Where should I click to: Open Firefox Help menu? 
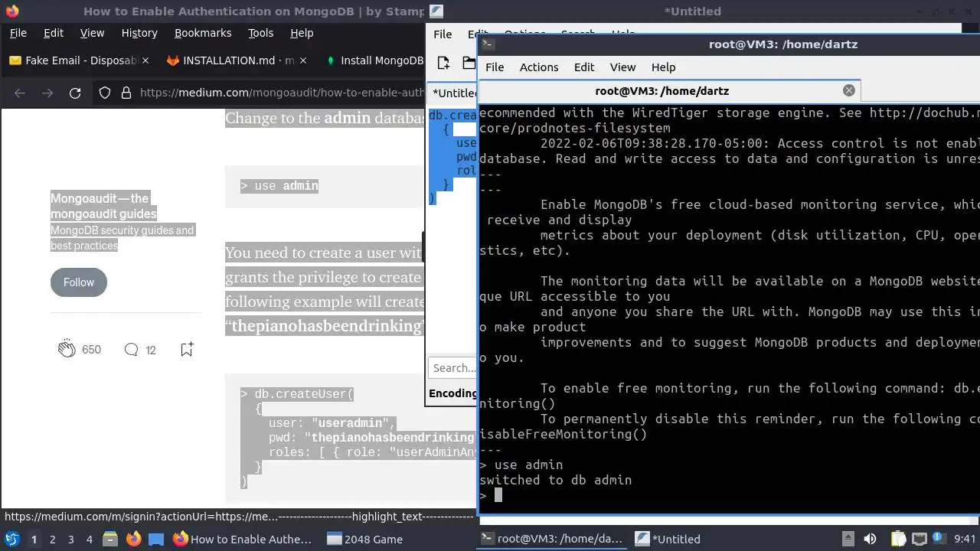click(302, 33)
